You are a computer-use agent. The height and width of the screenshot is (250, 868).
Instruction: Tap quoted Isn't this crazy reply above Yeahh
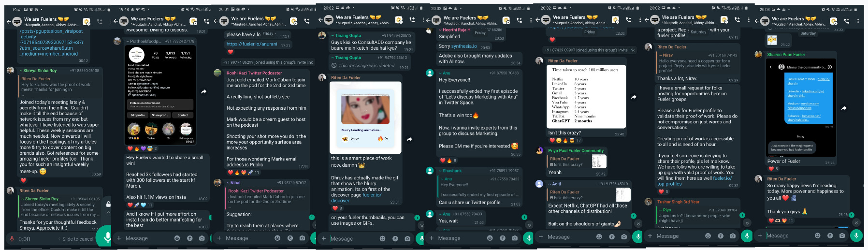coord(578,162)
